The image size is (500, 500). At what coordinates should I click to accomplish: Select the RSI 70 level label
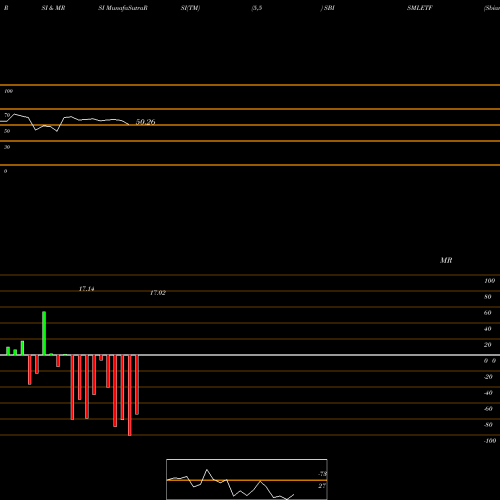point(7,115)
